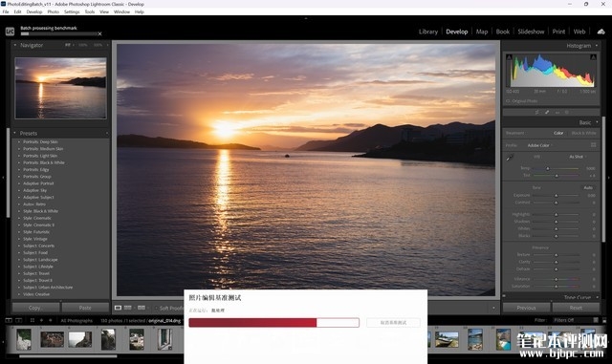Toggle the histogram shadow clipping triangle
The width and height of the screenshot is (612, 364).
[509, 57]
